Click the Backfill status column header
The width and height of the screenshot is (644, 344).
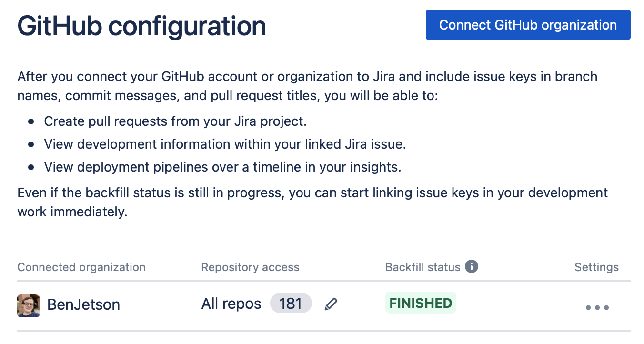(x=423, y=267)
